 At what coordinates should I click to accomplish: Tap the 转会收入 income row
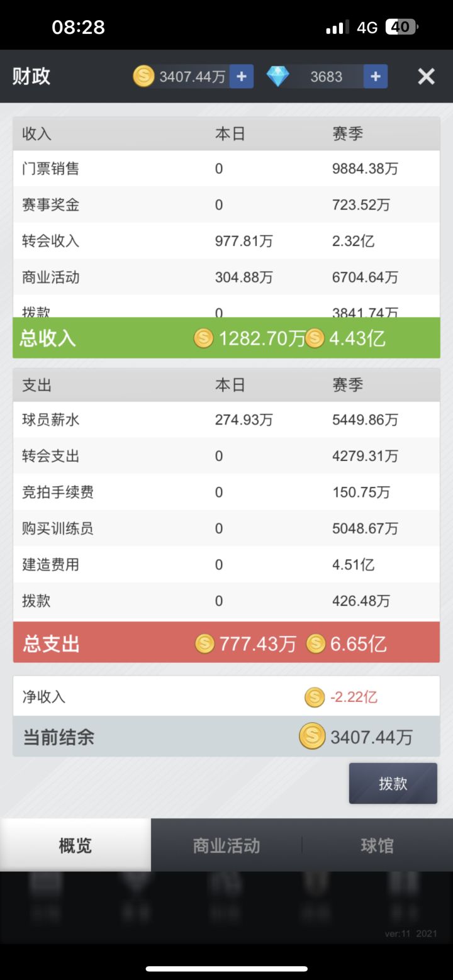(x=226, y=241)
